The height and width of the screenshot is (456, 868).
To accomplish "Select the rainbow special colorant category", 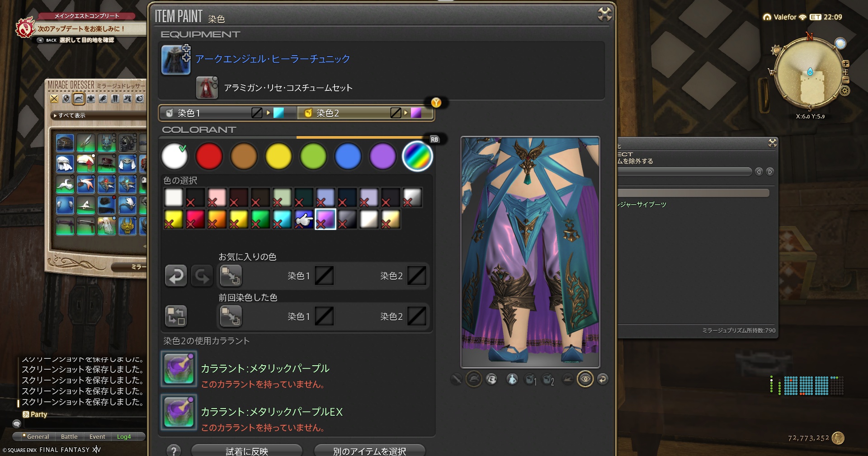I will tap(417, 156).
